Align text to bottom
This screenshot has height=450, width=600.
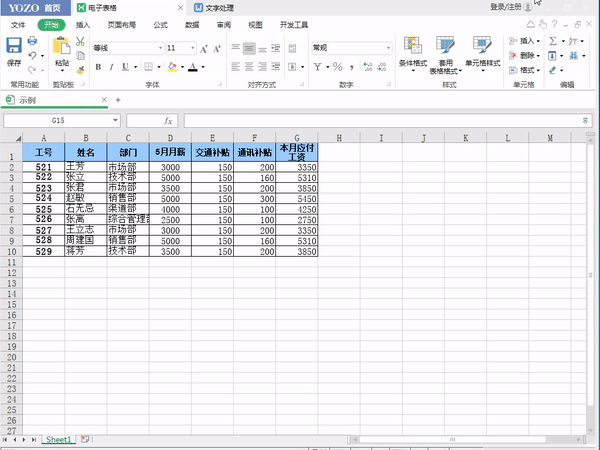[x=262, y=49]
